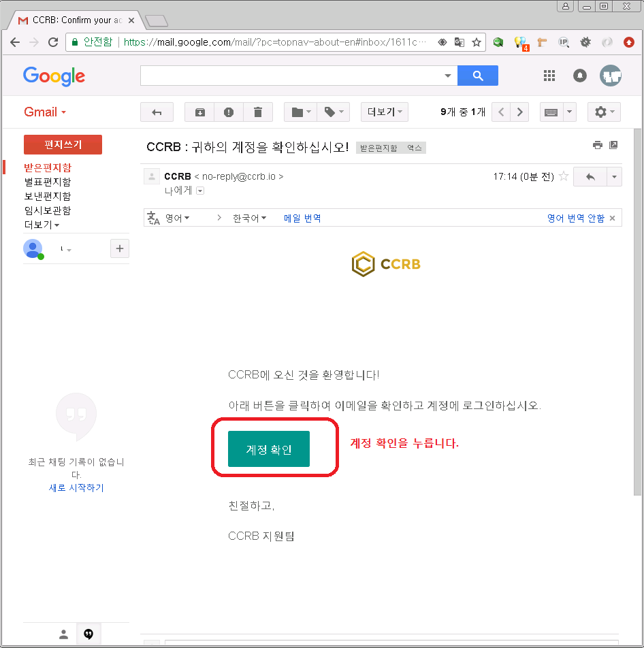The width and height of the screenshot is (644, 648).
Task: Bookmark page with the star icon
Action: click(x=476, y=42)
